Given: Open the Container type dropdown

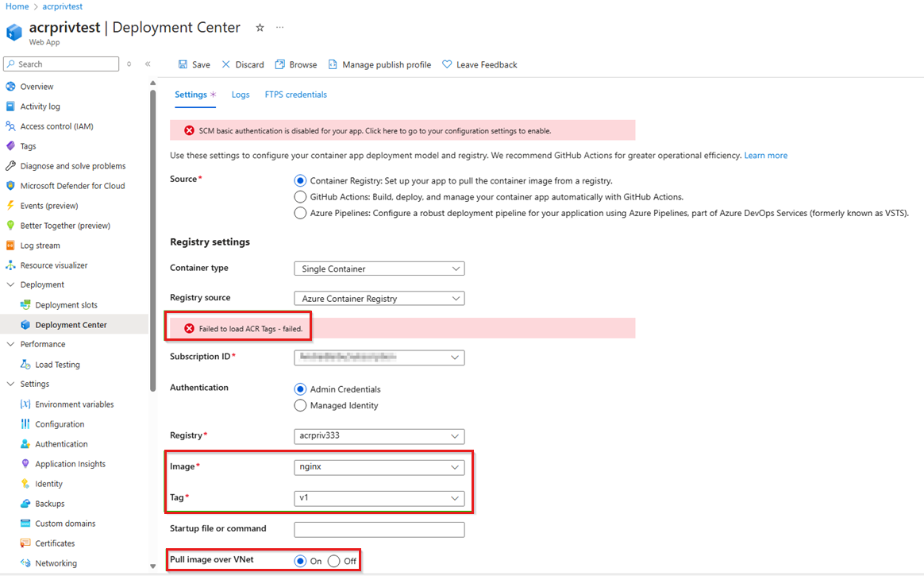Looking at the screenshot, I should [x=379, y=269].
